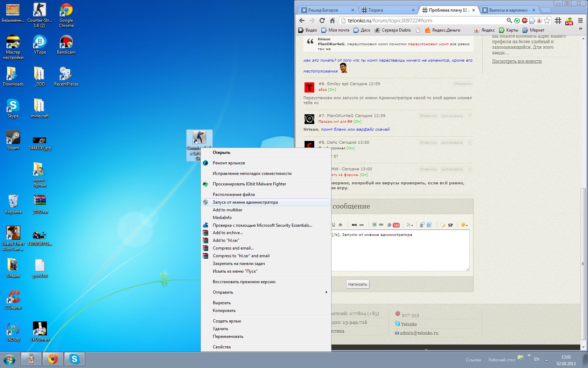The width and height of the screenshot is (588, 368).
Task: Expand the Рабочий стол toolbar chevron
Action: (x=529, y=355)
